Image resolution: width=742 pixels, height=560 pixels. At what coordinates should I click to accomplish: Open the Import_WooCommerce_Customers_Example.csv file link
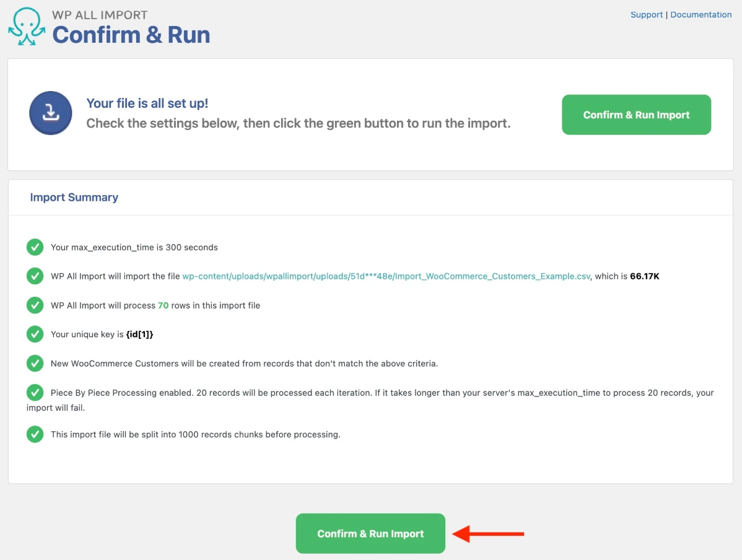click(x=386, y=276)
